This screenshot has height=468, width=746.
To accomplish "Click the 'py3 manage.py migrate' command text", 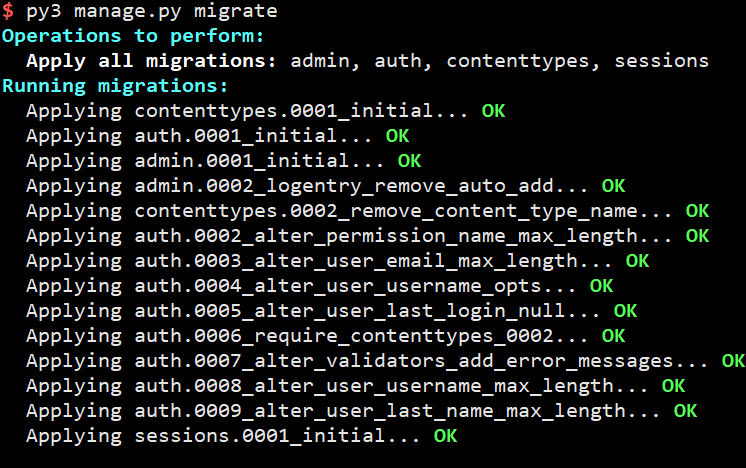I will (152, 11).
